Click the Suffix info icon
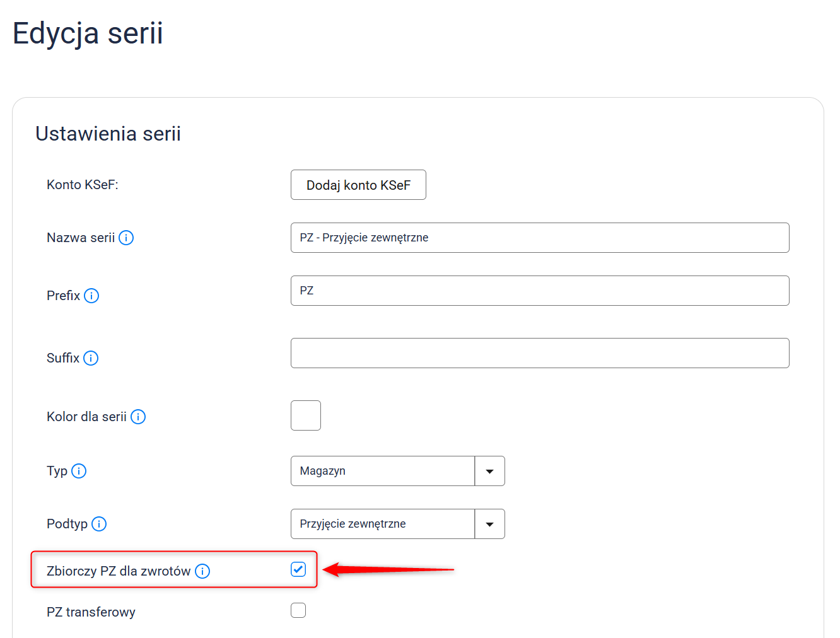 [91, 358]
